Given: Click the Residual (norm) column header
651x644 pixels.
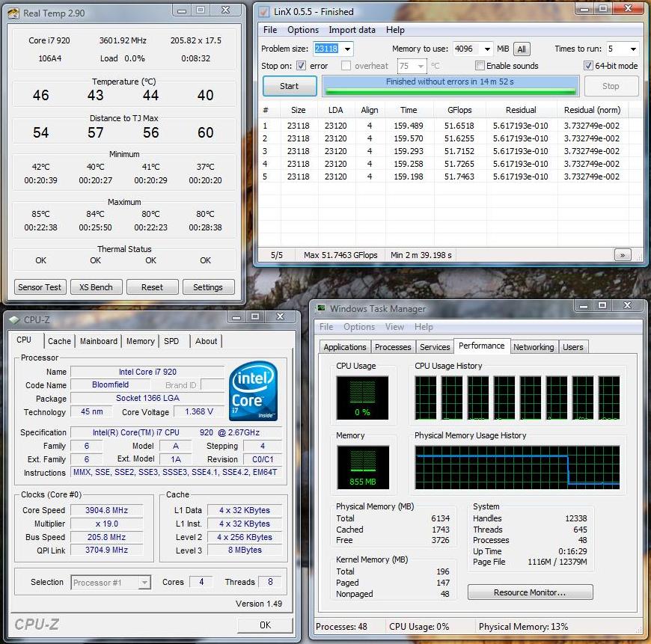Looking at the screenshot, I should 592,111.
